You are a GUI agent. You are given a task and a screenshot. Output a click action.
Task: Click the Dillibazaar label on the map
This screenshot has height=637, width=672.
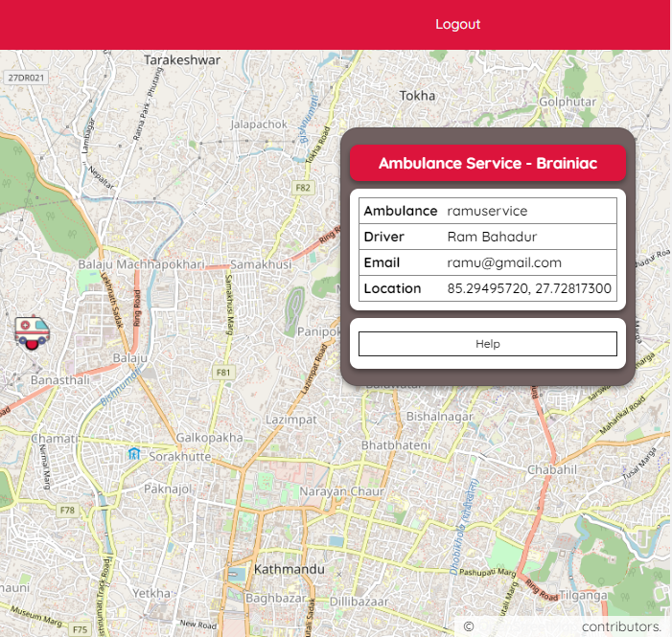click(359, 602)
